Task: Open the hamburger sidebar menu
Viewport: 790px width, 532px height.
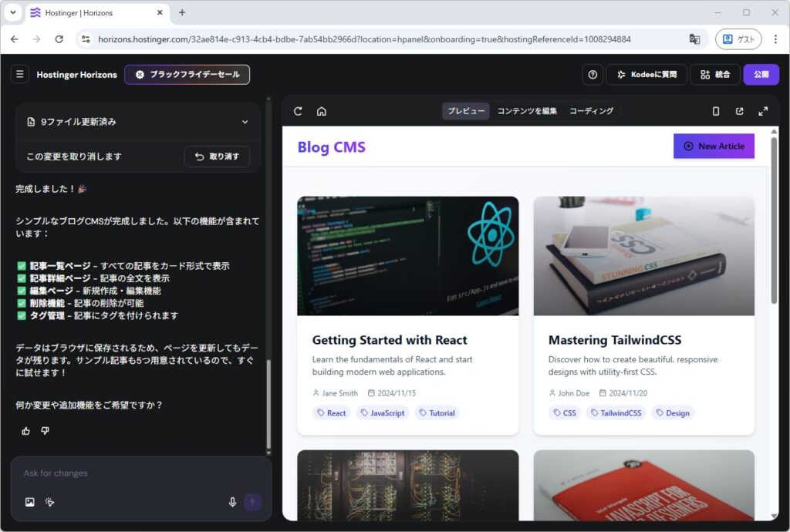Action: point(20,75)
